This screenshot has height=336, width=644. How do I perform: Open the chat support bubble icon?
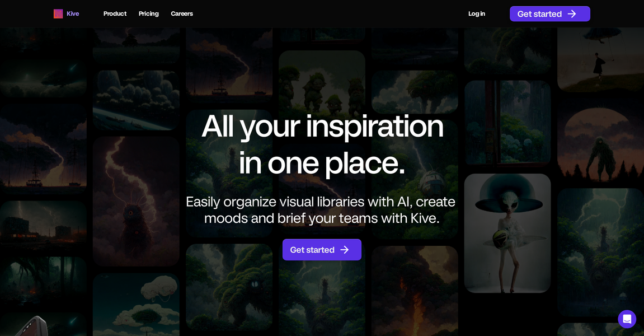627,319
